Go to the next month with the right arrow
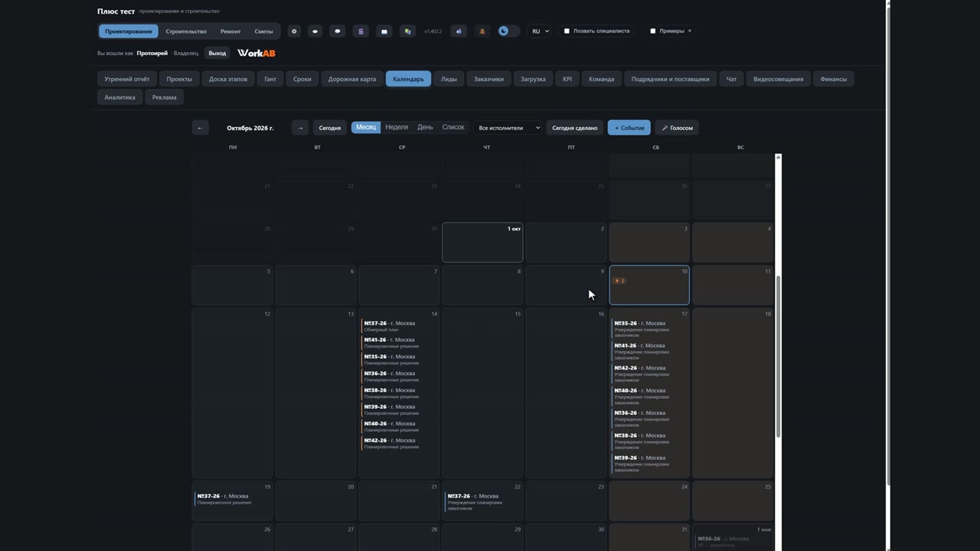Viewport: 980px width, 551px height. tap(300, 128)
